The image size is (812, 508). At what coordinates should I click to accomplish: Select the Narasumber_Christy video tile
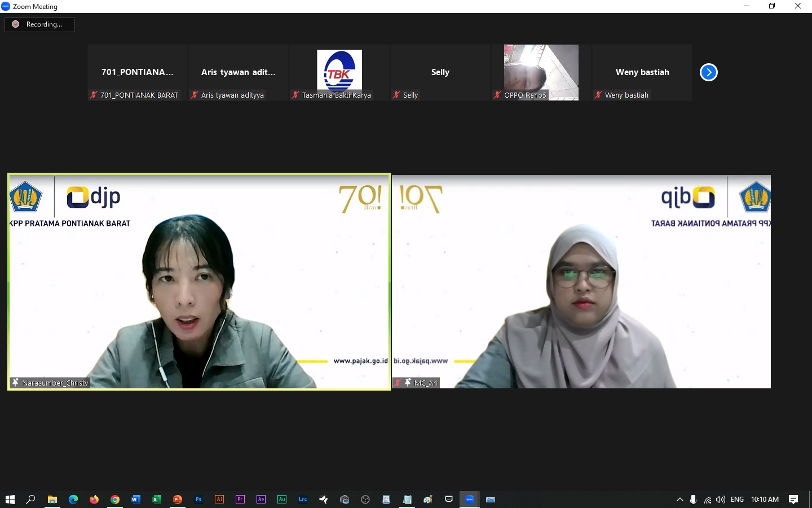click(x=199, y=281)
